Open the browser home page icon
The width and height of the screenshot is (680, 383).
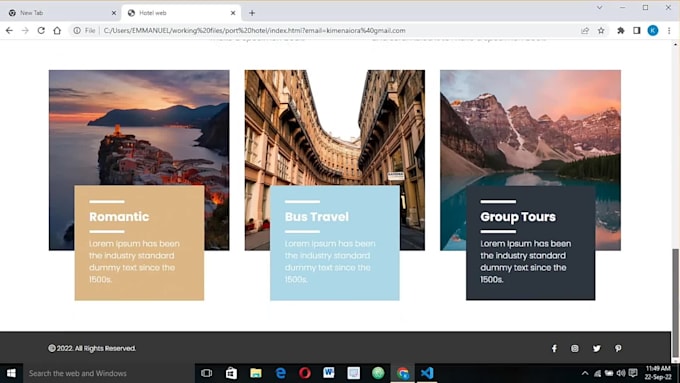point(57,30)
